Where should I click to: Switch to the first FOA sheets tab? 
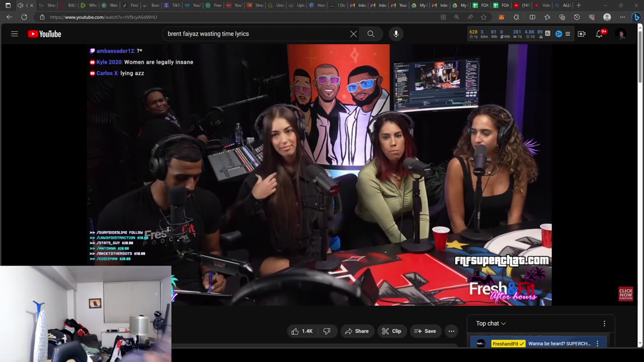coord(480,6)
